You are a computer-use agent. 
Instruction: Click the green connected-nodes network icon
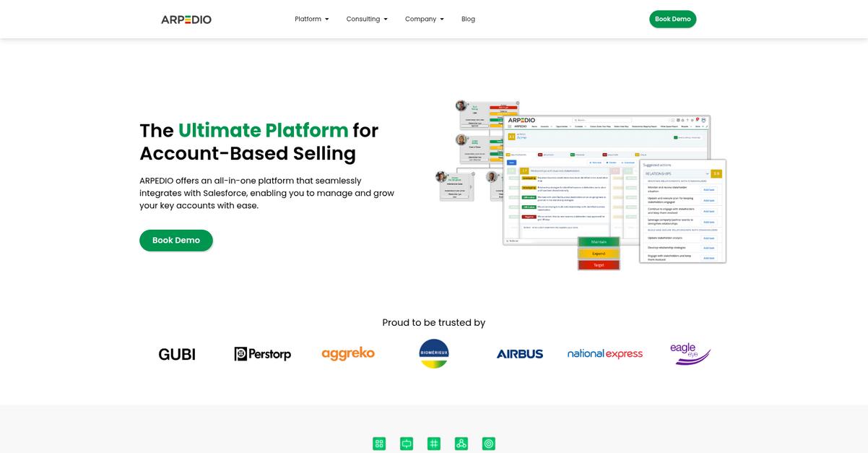coord(461,444)
